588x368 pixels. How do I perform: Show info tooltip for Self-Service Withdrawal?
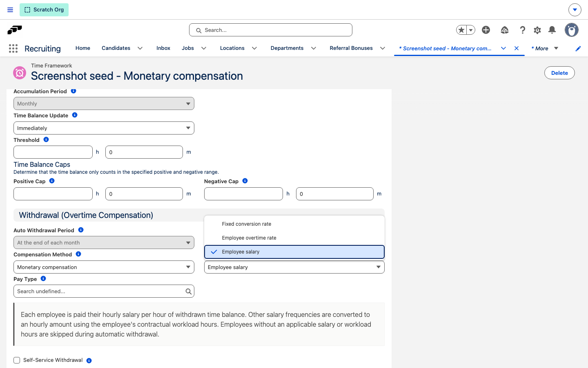(x=89, y=361)
